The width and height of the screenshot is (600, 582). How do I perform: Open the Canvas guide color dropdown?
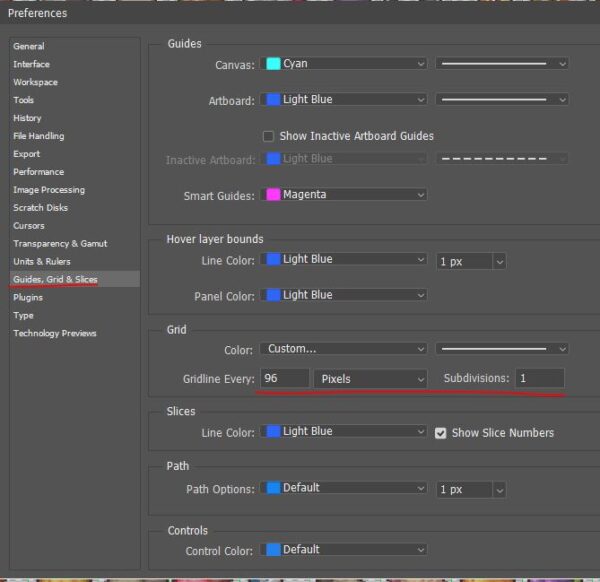point(344,64)
